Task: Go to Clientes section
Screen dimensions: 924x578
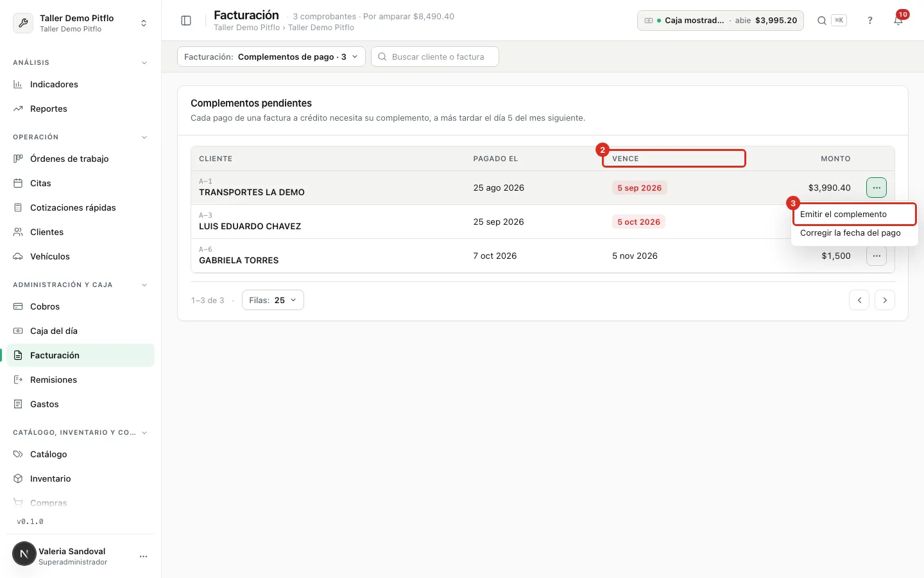Action: [x=80, y=232]
